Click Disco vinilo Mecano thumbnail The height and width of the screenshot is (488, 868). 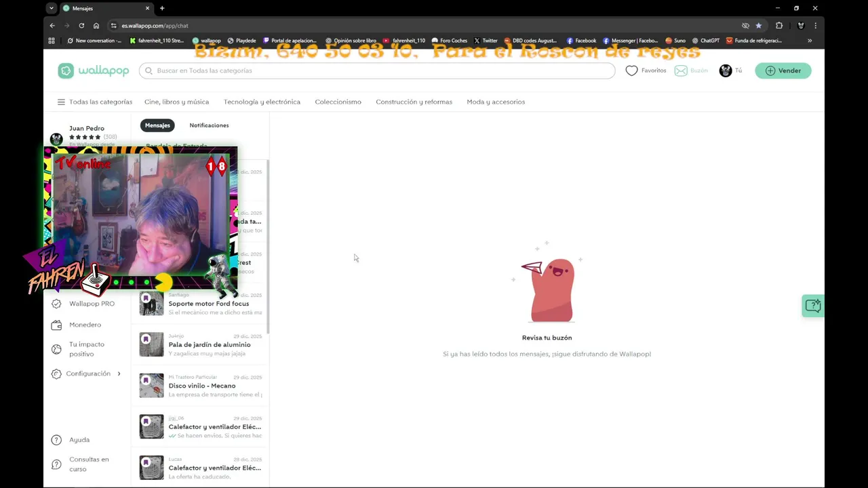coord(151,386)
